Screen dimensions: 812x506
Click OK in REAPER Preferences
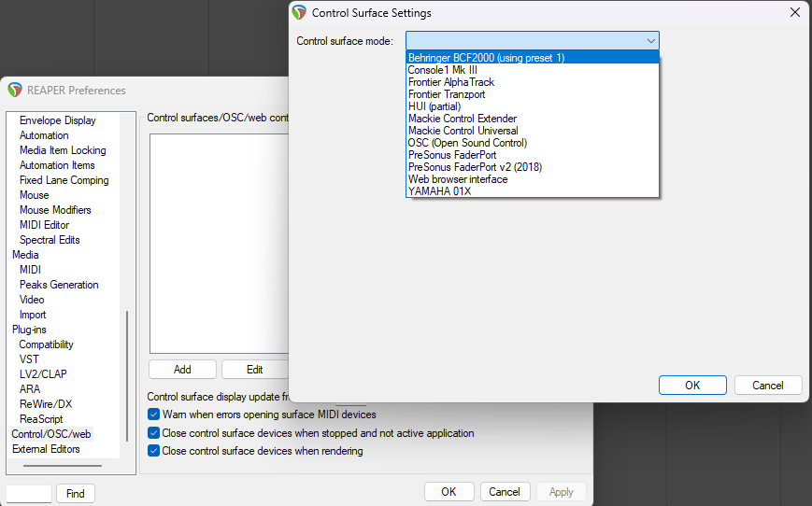pos(449,491)
